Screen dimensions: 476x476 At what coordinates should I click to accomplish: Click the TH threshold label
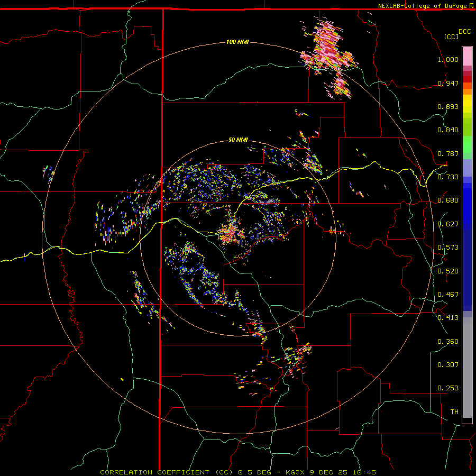(454, 412)
